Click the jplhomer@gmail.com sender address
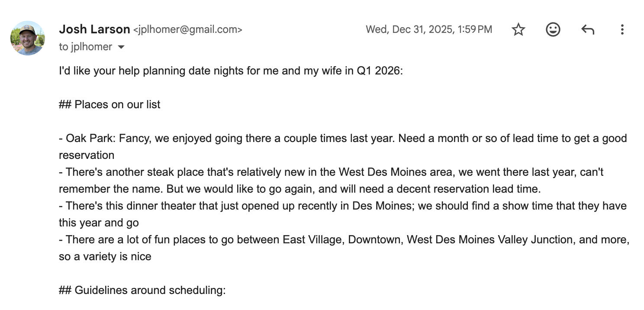The image size is (644, 310). point(188,29)
